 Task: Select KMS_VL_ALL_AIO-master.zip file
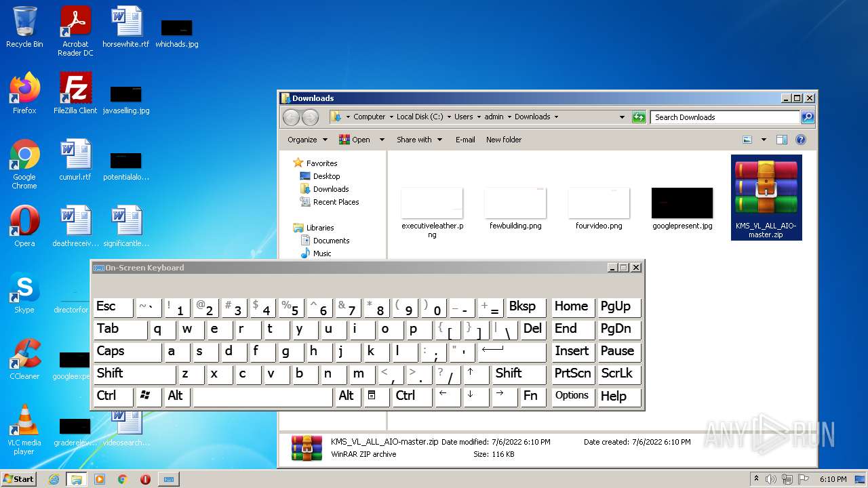click(766, 197)
